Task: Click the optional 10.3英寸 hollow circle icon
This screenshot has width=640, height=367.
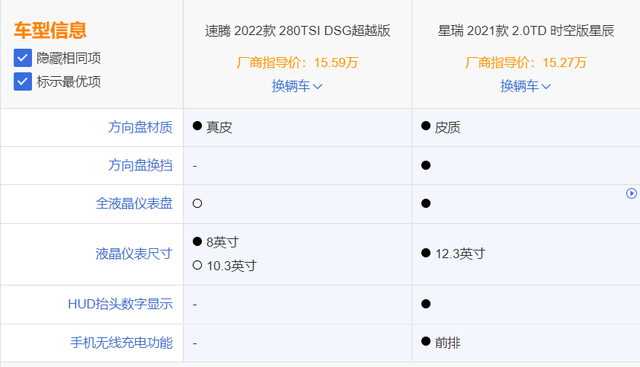Action: click(x=197, y=265)
